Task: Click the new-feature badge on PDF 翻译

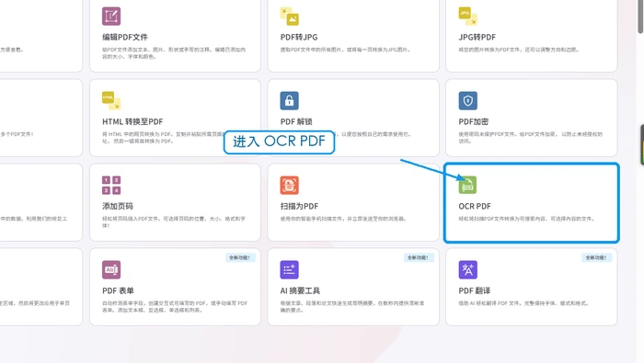Action: pyautogui.click(x=597, y=257)
